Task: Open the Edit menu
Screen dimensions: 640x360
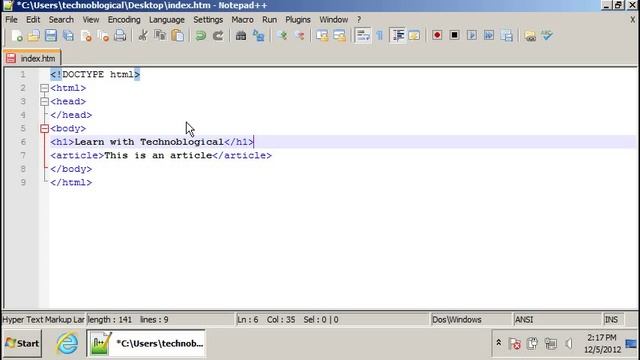Action: click(33, 20)
